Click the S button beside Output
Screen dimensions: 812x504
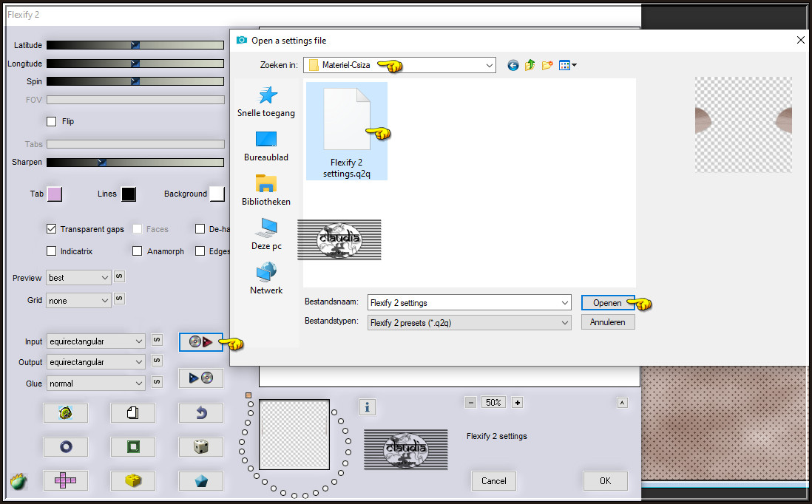(157, 361)
